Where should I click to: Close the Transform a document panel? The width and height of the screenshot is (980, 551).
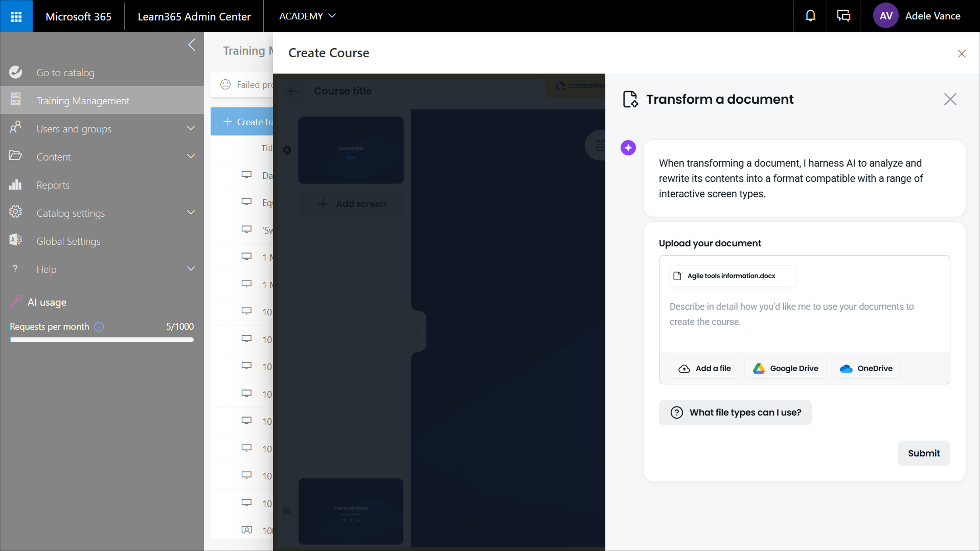[x=950, y=99]
